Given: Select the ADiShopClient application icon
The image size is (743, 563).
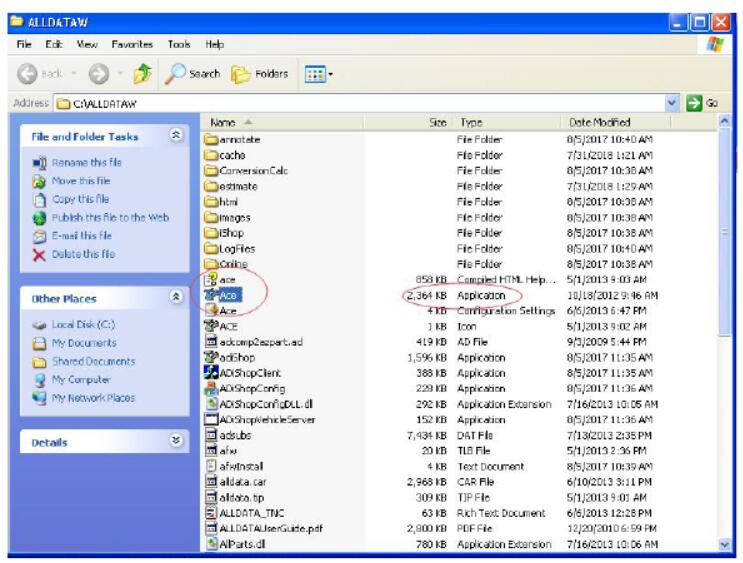Looking at the screenshot, I should tap(211, 373).
